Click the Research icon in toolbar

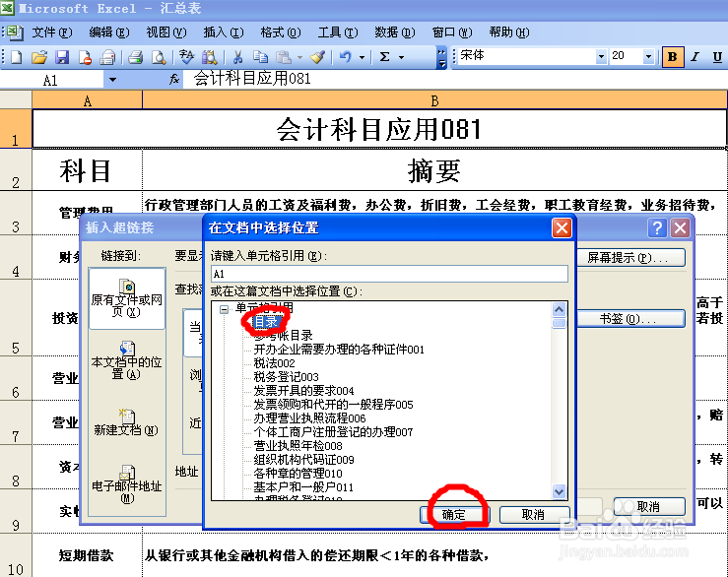click(210, 57)
